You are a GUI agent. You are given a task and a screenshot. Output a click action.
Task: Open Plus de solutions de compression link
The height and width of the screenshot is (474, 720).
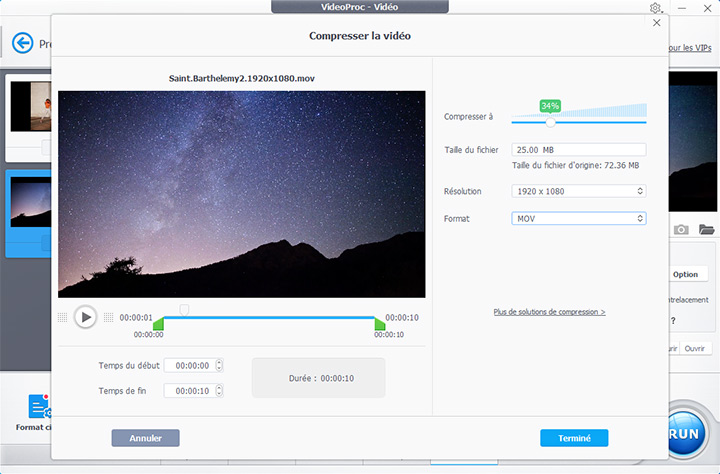[549, 312]
